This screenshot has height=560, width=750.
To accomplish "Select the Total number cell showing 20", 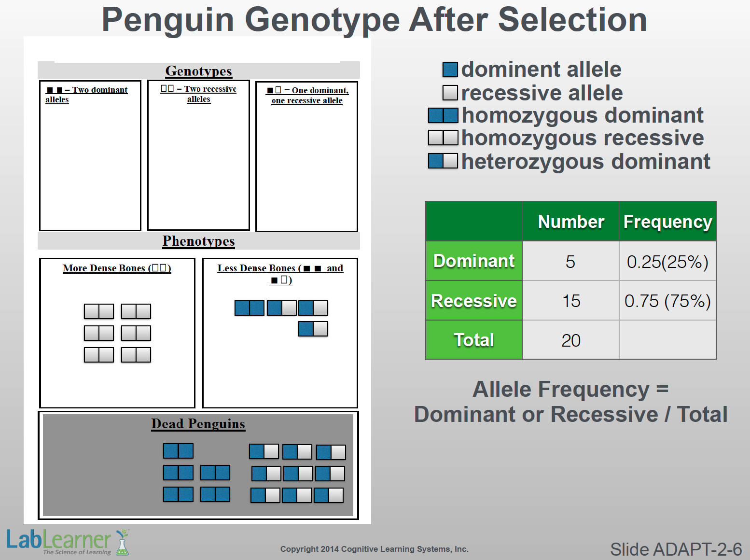I will click(x=570, y=340).
